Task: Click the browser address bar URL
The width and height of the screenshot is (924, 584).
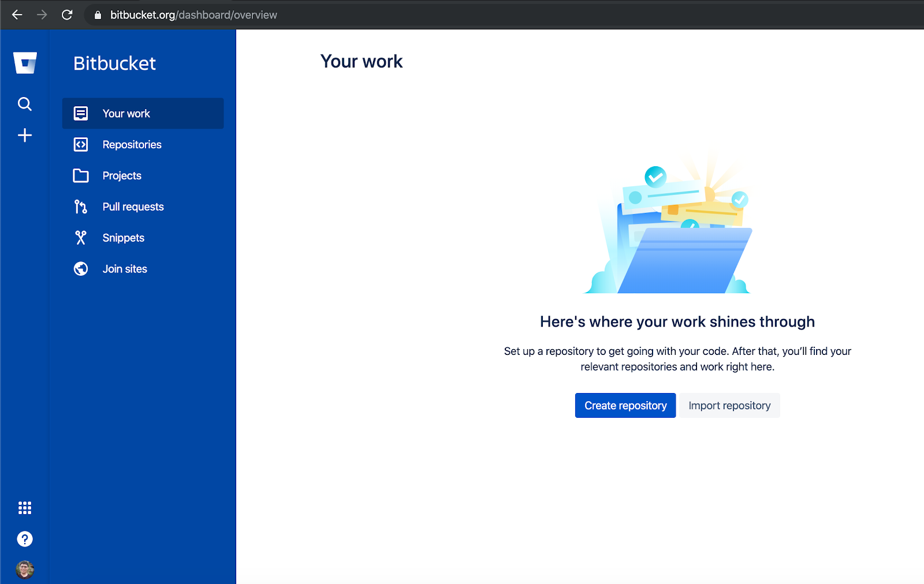Action: coord(193,15)
